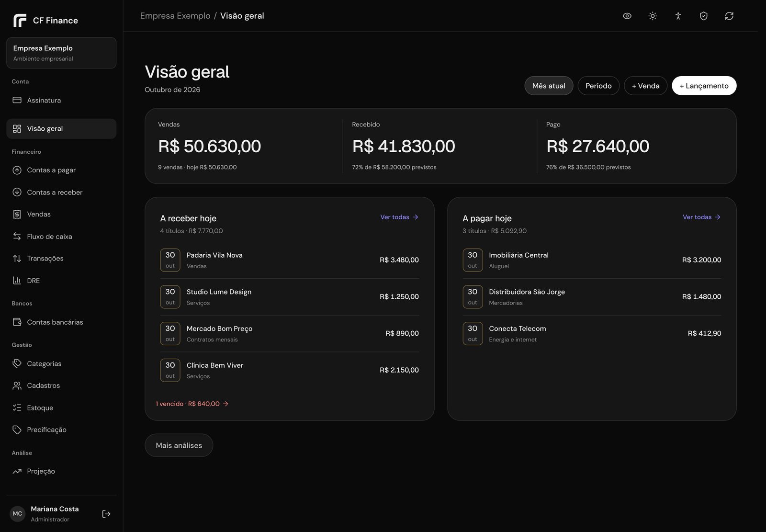Expand Mais análises section
The width and height of the screenshot is (766, 532).
point(179,445)
